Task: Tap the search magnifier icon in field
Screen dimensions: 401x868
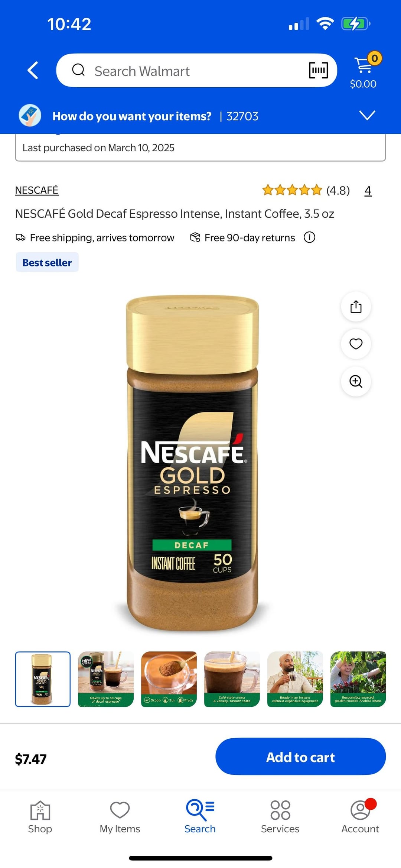Action: tap(78, 70)
